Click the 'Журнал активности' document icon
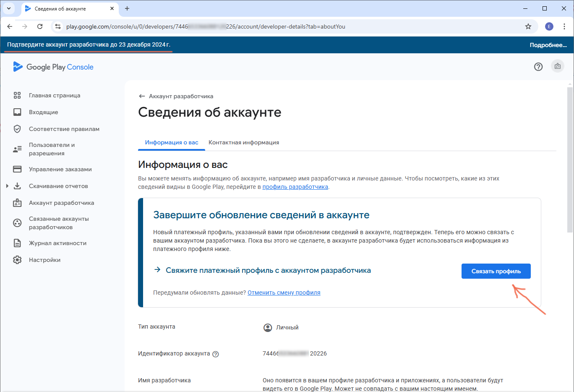This screenshot has height=392, width=574. (x=17, y=243)
